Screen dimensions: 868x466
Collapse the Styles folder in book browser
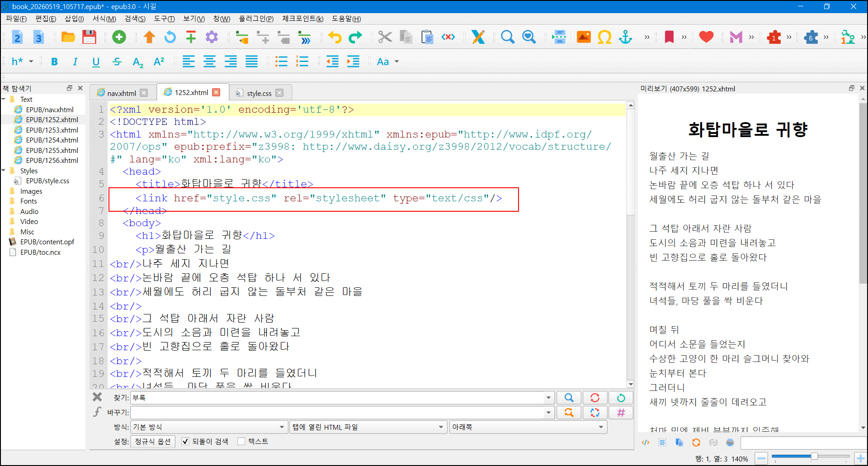[4, 171]
